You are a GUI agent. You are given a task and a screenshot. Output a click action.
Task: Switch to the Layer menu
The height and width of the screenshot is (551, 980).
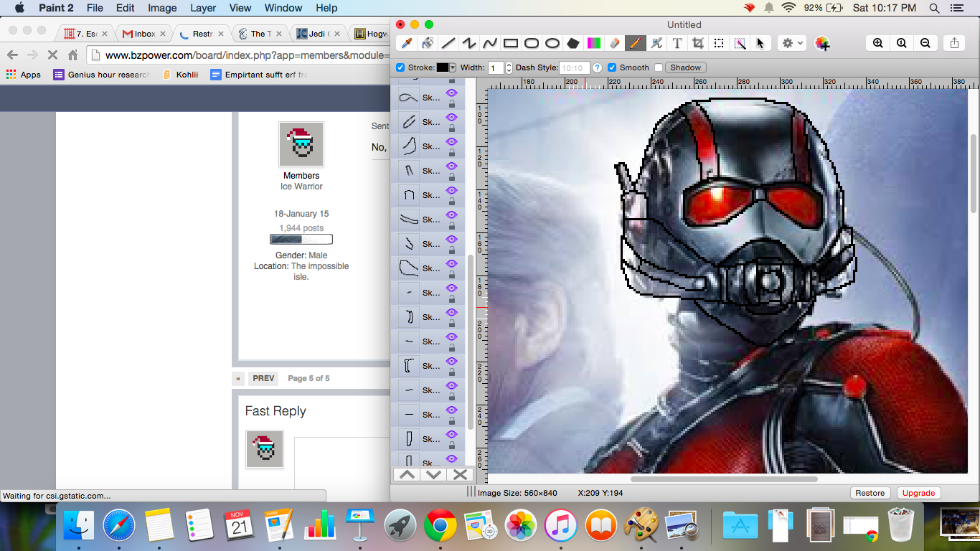point(203,8)
